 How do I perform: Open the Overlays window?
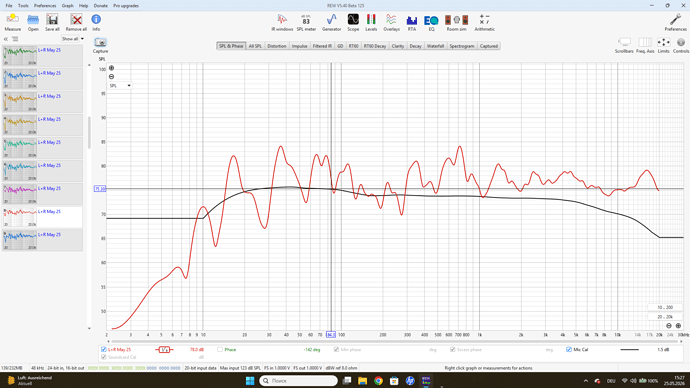[x=391, y=22]
